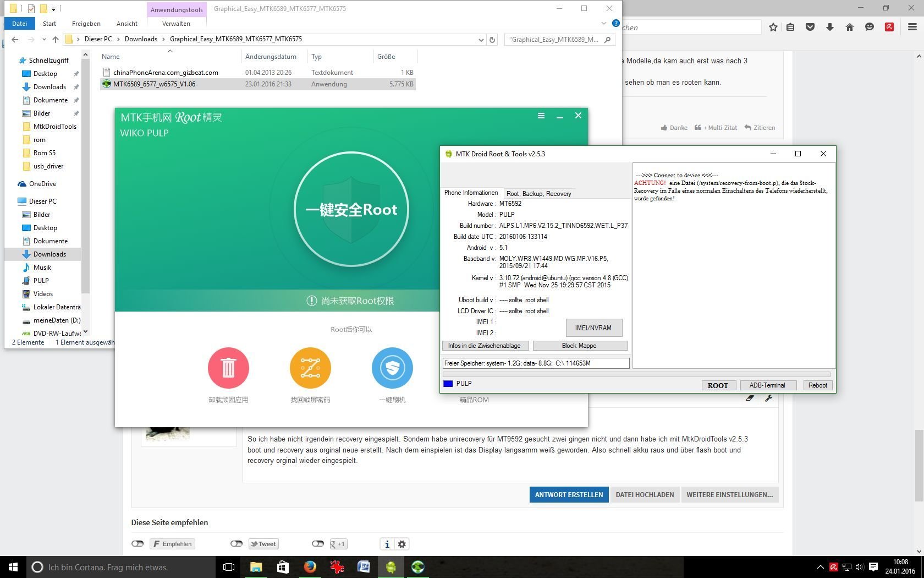Open Start ribbon tab in Explorer

click(x=50, y=24)
